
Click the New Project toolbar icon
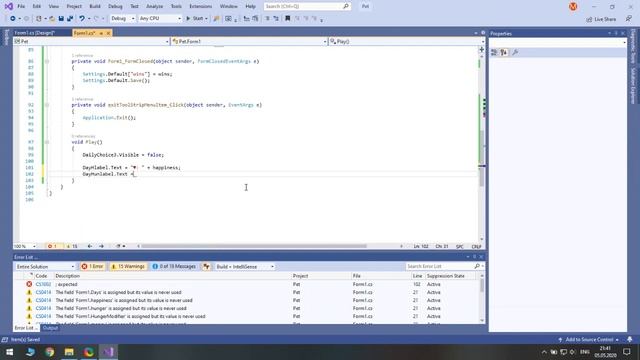[x=39, y=18]
